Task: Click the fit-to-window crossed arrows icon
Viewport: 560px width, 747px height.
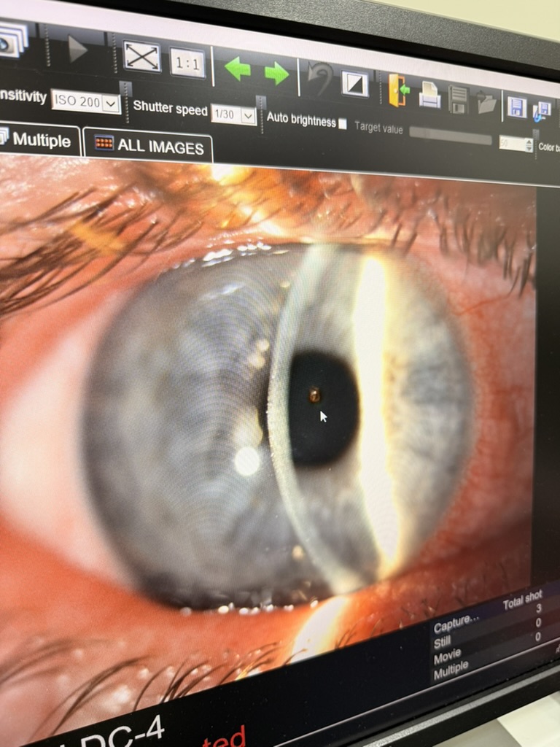Action: coord(141,56)
